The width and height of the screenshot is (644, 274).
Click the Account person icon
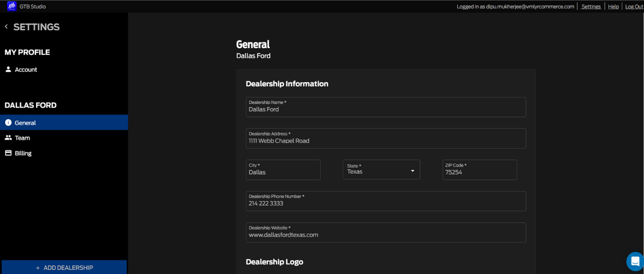8,69
